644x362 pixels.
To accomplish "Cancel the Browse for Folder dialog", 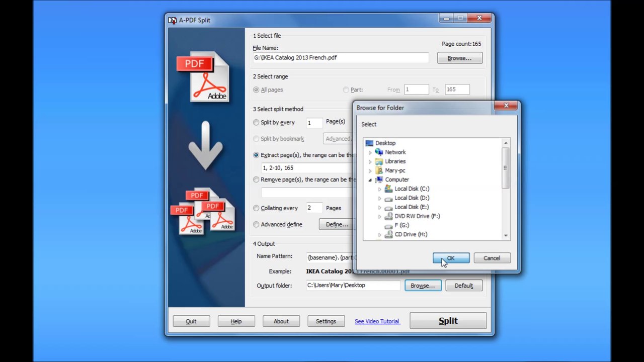I will [492, 258].
